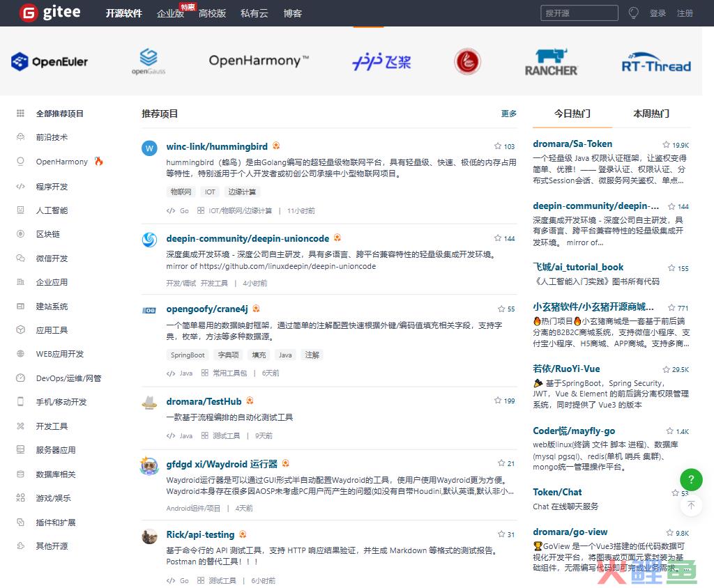714x588 pixels.
Task: Click the 边缘计算 tag
Action: (242, 192)
